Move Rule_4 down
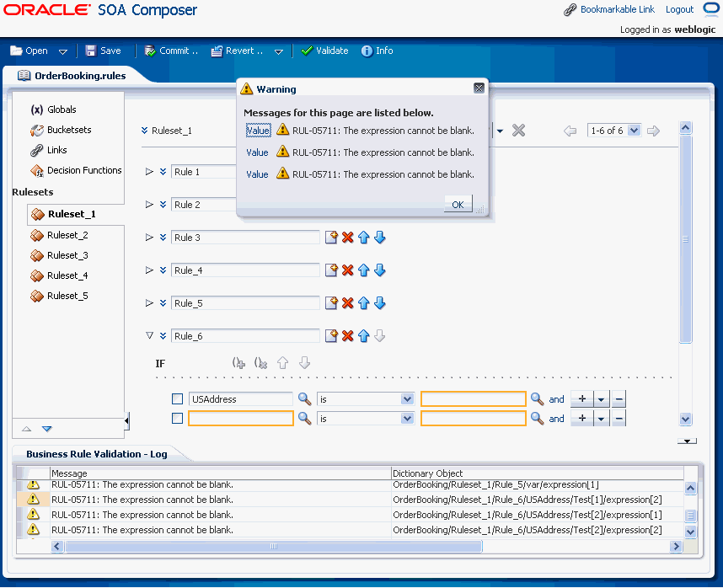 click(380, 270)
